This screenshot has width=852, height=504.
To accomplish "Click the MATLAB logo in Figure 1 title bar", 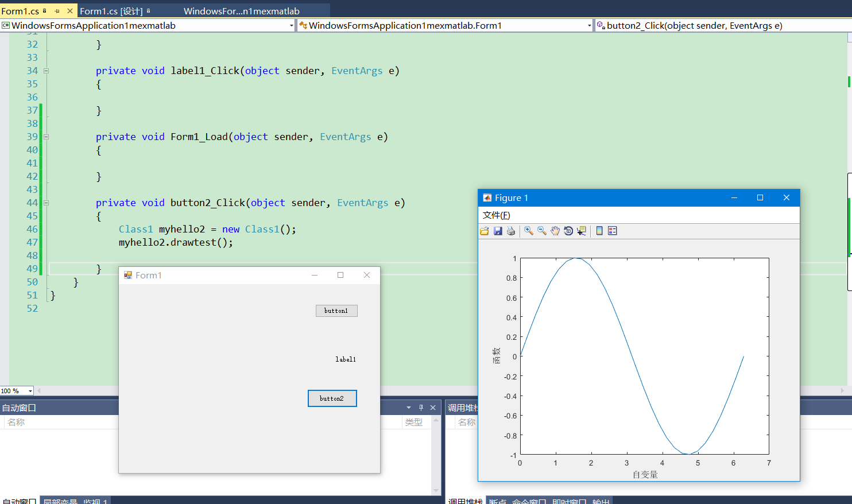I will coord(487,197).
